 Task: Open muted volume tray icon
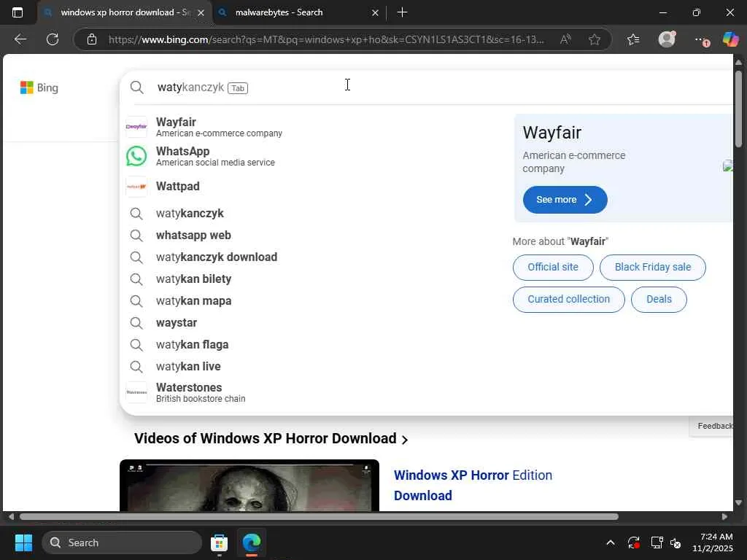click(x=676, y=542)
